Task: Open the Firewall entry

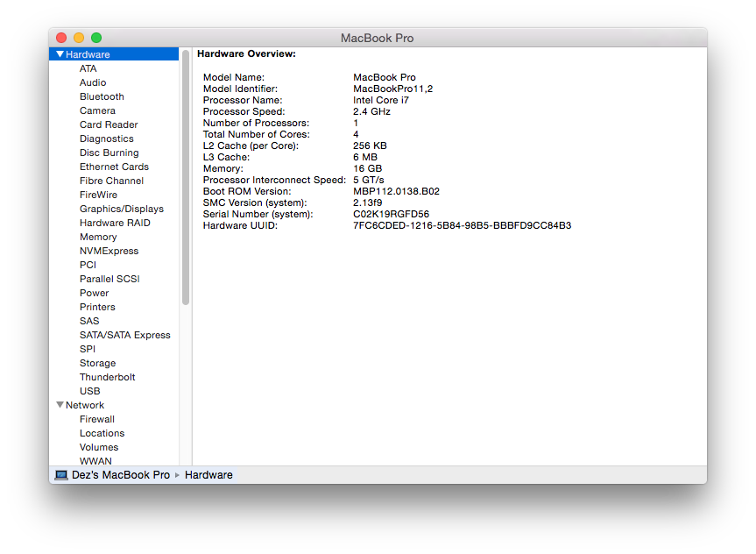Action: click(x=97, y=419)
